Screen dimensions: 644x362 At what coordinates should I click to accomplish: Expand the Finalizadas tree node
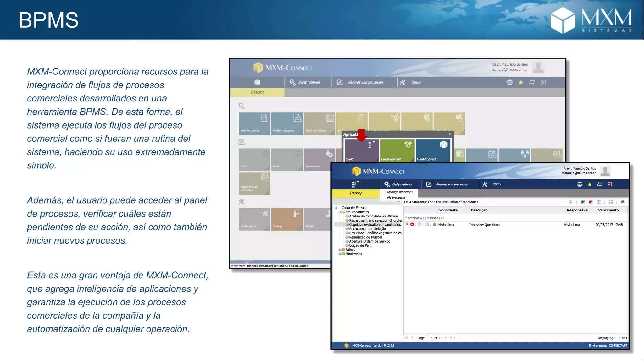tap(340, 254)
